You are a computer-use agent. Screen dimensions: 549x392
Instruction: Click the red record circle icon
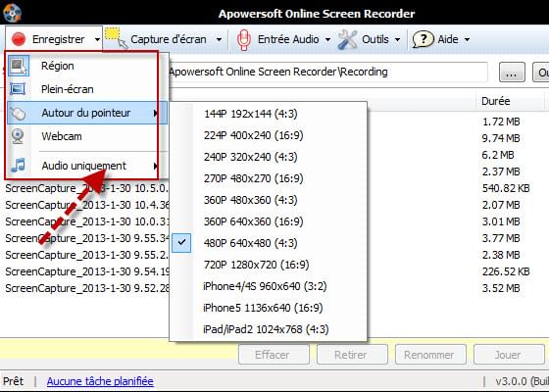point(19,39)
